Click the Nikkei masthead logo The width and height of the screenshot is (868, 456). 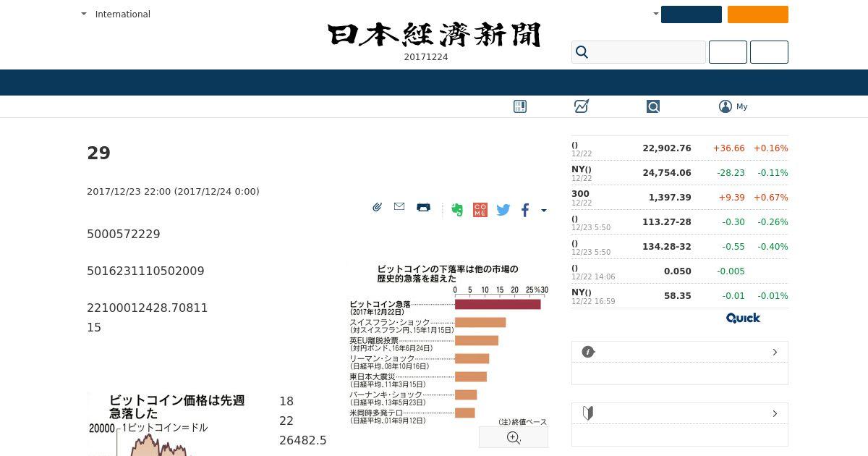coord(434,35)
